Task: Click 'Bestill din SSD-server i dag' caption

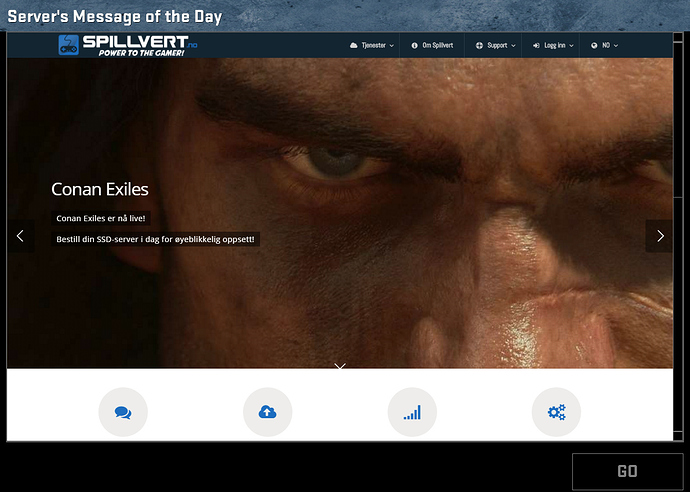Action: point(155,239)
